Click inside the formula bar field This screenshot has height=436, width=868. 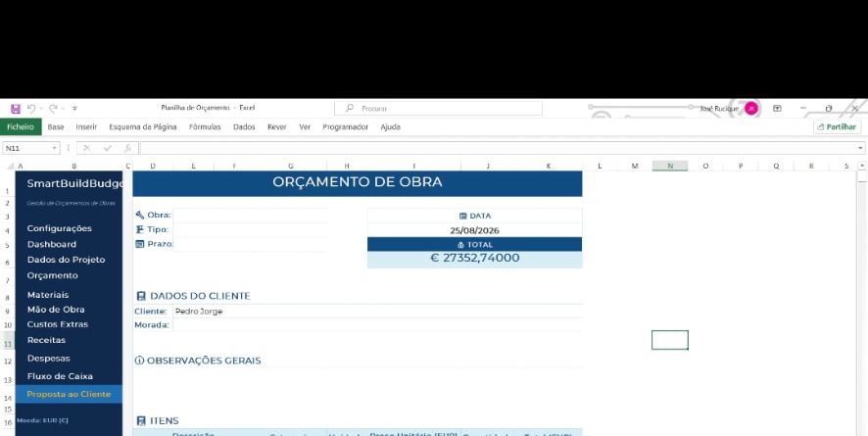499,148
